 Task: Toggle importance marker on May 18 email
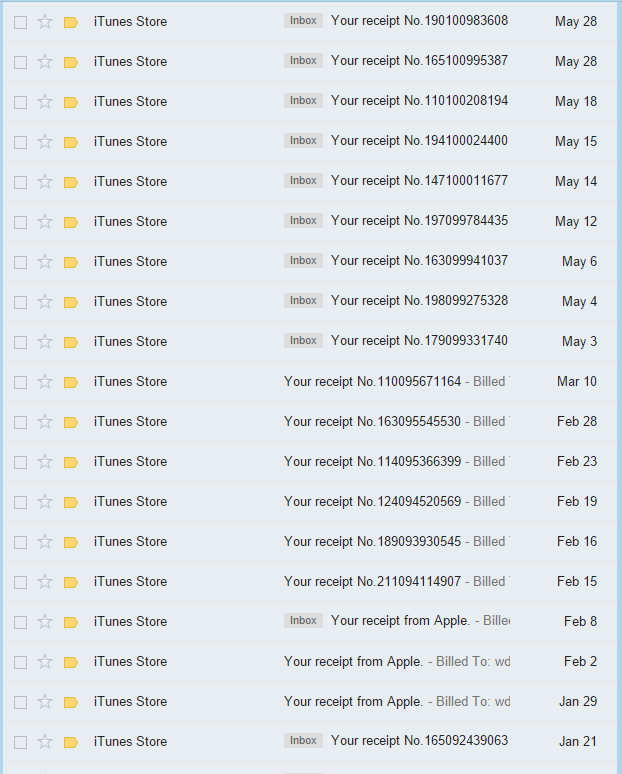(x=71, y=102)
